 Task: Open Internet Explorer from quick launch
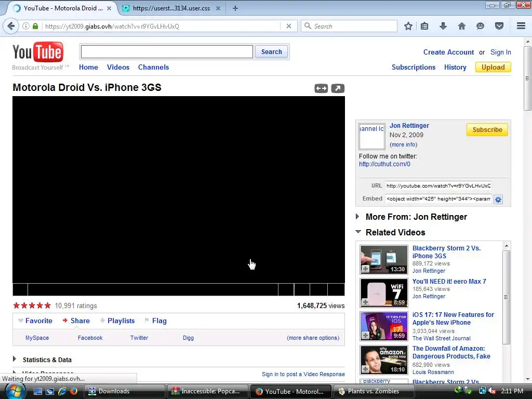pos(62,391)
